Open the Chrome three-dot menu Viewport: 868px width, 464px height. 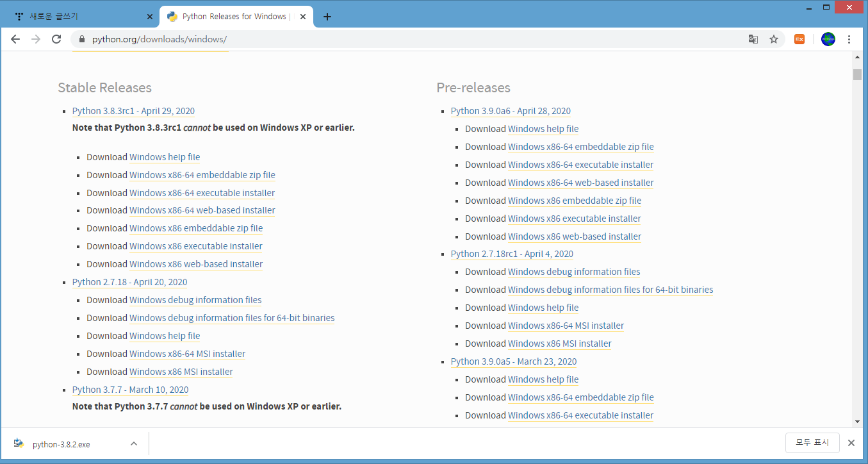(x=849, y=39)
